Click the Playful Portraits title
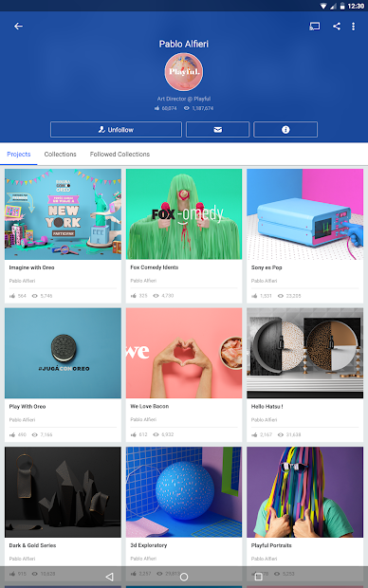Screen dimensions: 368x588 pyautogui.click(x=271, y=545)
